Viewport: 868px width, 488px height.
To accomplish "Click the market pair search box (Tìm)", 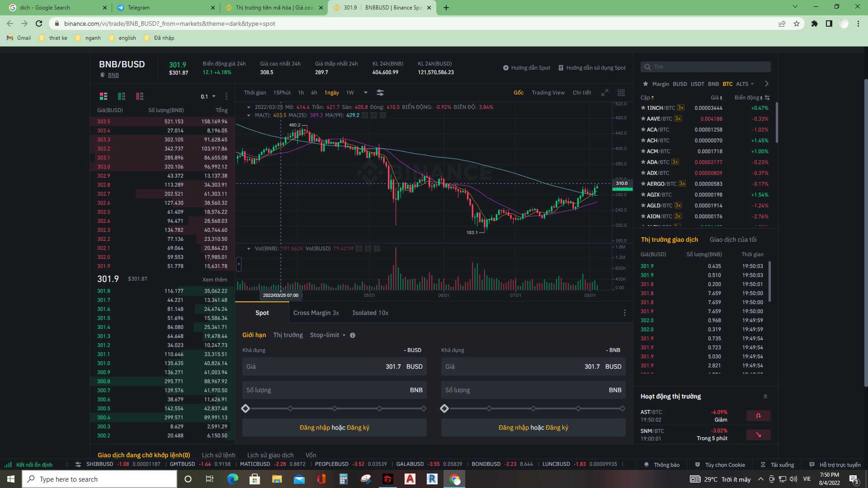I will tap(706, 67).
